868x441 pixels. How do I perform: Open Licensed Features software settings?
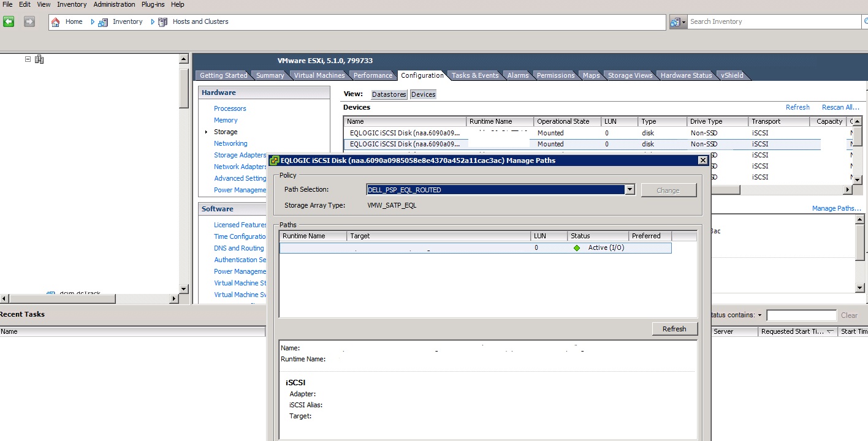240,225
